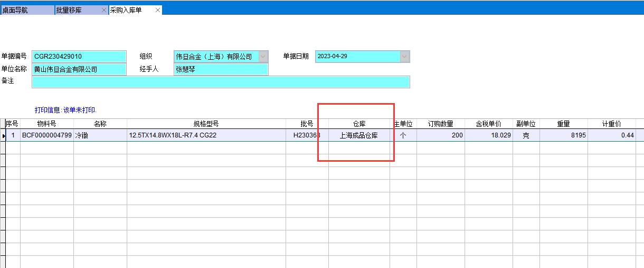Close the 批量移库 tab
The width and height of the screenshot is (644, 268).
tap(104, 10)
